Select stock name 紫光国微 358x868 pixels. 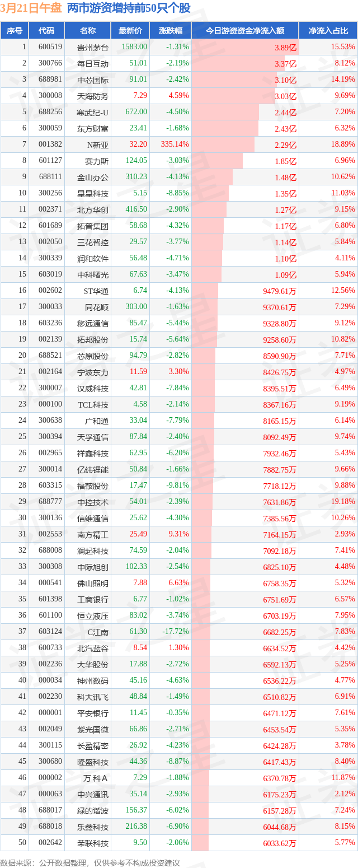point(93,730)
